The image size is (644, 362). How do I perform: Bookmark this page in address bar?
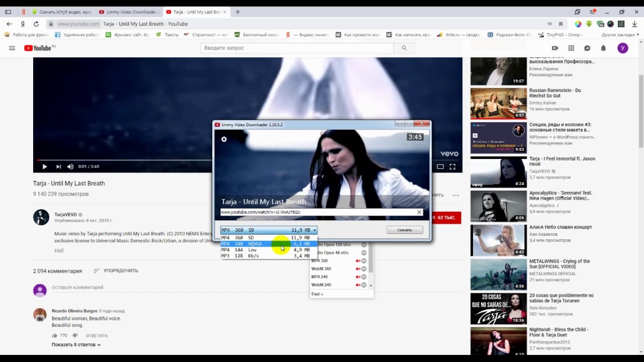click(x=560, y=24)
